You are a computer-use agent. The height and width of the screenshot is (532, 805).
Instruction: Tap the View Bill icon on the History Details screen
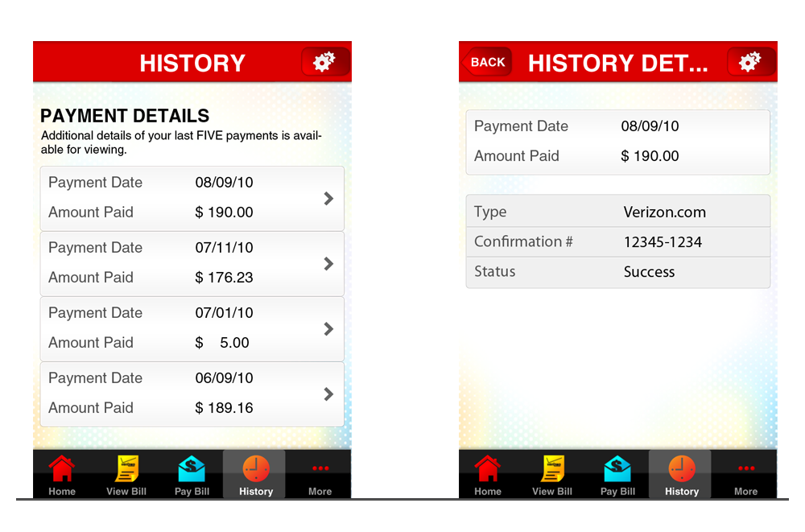[x=552, y=469]
